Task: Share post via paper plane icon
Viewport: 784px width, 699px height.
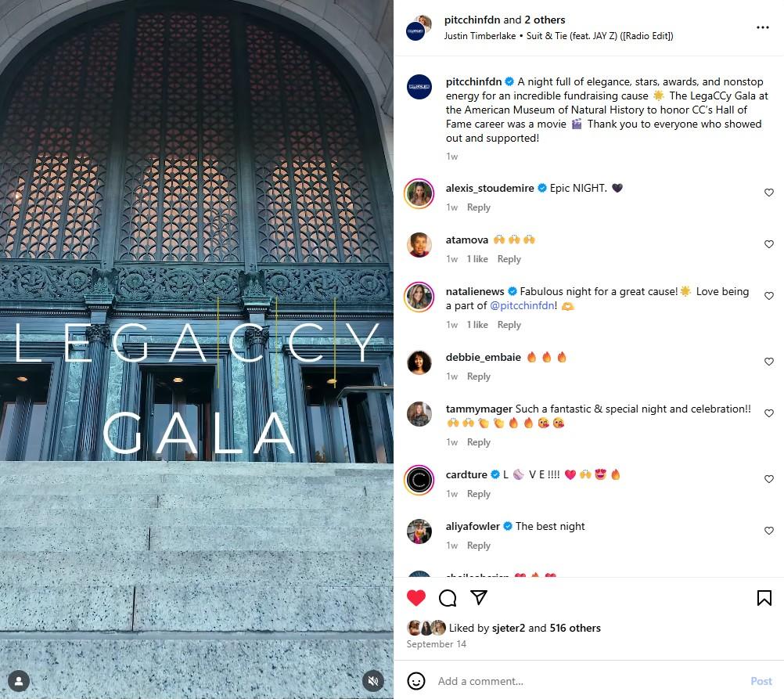Action: pyautogui.click(x=479, y=597)
